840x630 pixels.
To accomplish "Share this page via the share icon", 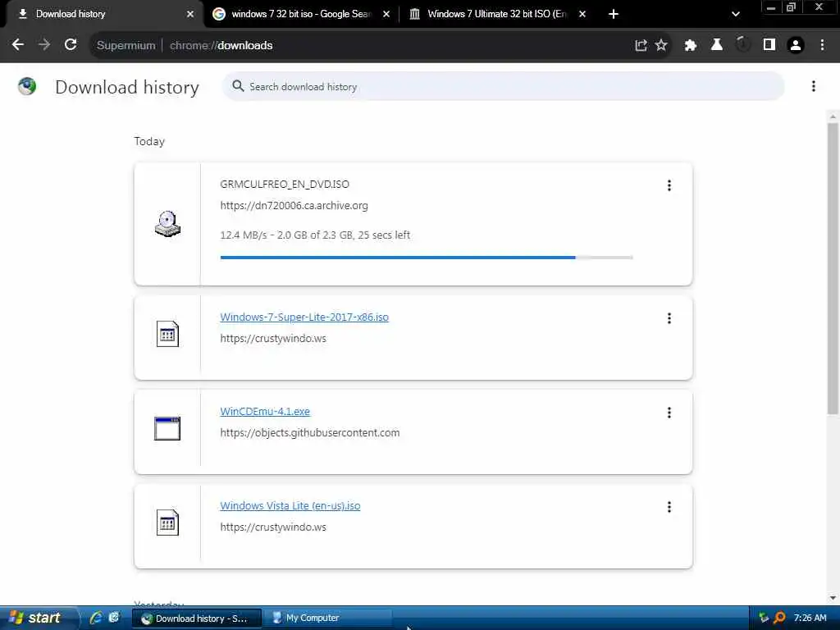I will coord(641,46).
